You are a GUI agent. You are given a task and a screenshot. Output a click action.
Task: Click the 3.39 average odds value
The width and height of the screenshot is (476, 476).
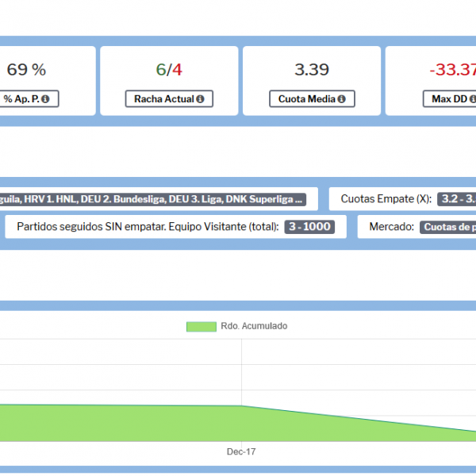312,70
